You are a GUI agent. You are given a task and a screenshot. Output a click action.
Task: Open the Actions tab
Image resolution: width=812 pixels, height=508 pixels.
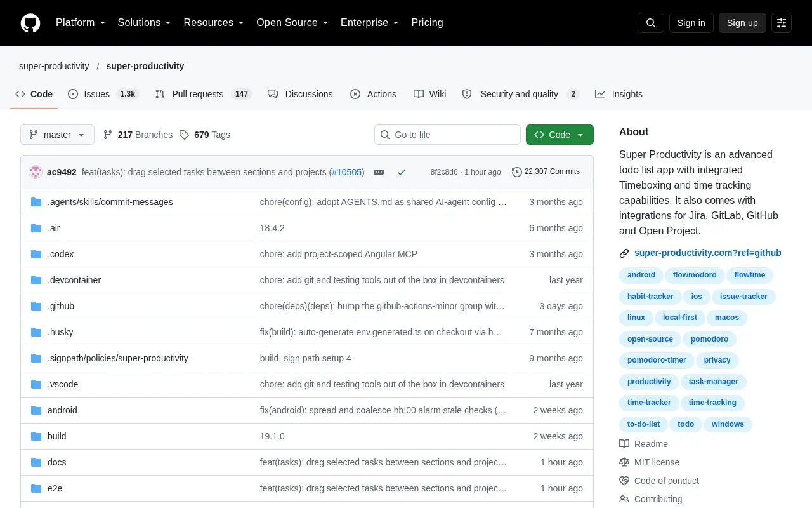coord(373,94)
